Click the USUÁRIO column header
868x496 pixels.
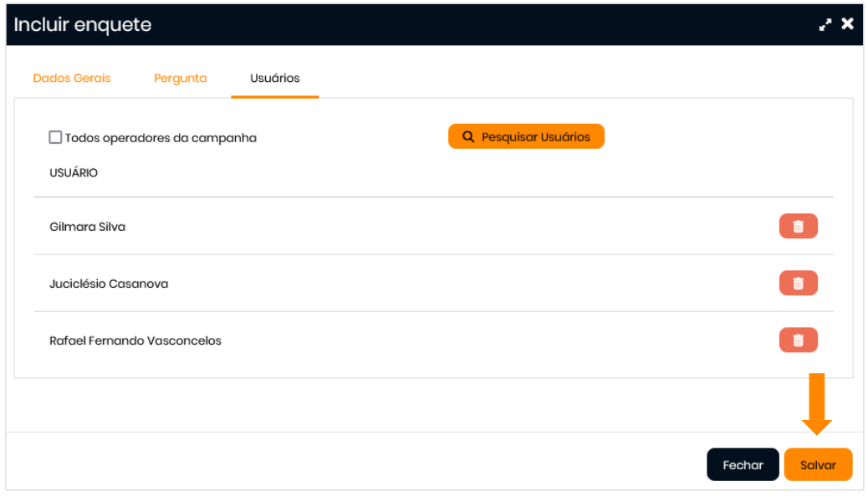(x=74, y=173)
